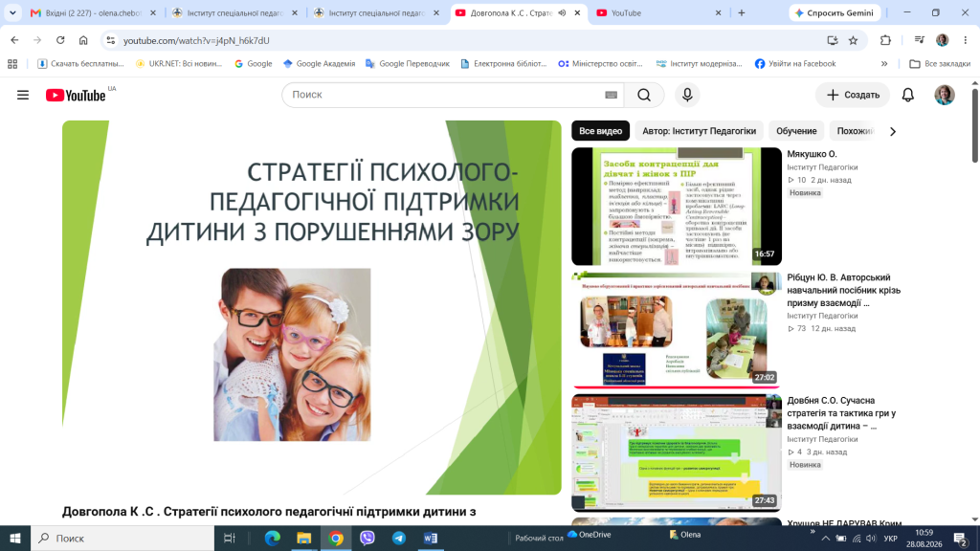The height and width of the screenshot is (551, 980).
Task: Click Windows taskbar Поиск box
Action: (x=122, y=538)
